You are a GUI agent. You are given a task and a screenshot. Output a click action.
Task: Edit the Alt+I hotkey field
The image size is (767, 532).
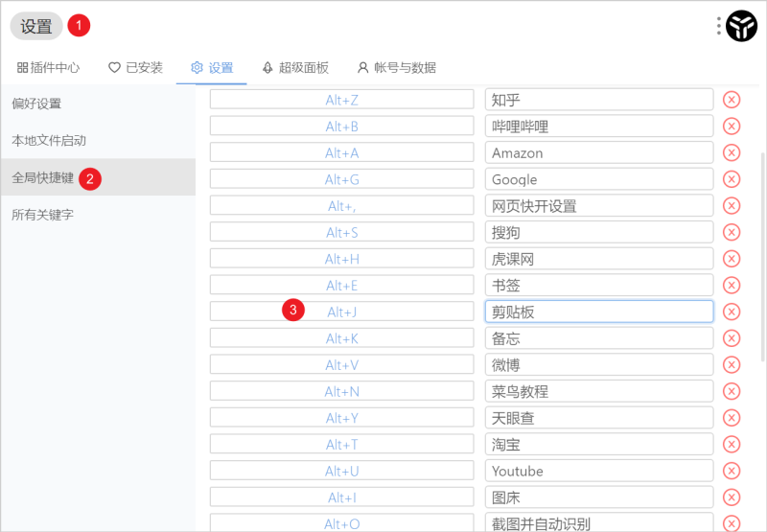click(x=342, y=497)
